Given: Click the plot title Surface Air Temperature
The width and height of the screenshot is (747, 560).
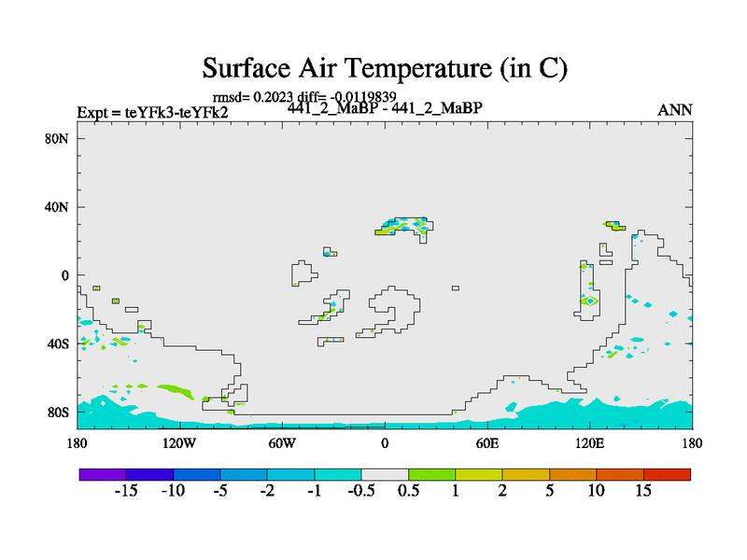Looking at the screenshot, I should [x=385, y=68].
